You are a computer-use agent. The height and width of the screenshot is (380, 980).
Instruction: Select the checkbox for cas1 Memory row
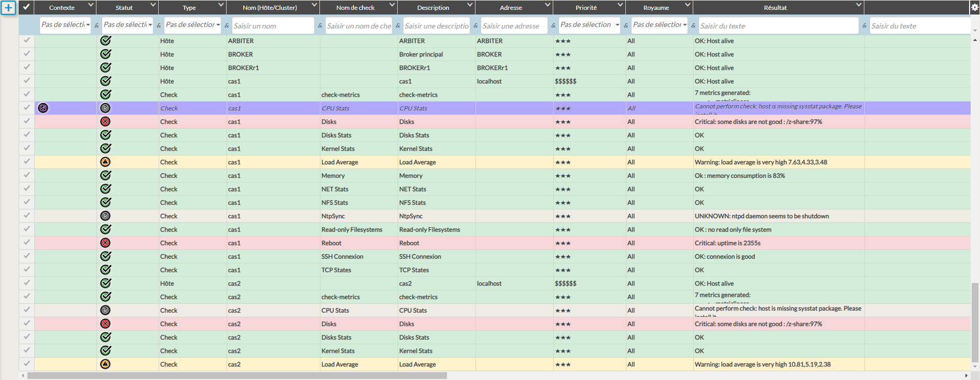point(26,175)
